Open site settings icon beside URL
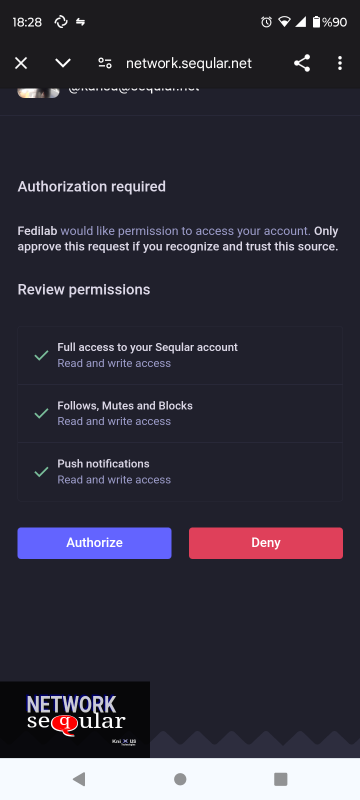 [x=105, y=63]
